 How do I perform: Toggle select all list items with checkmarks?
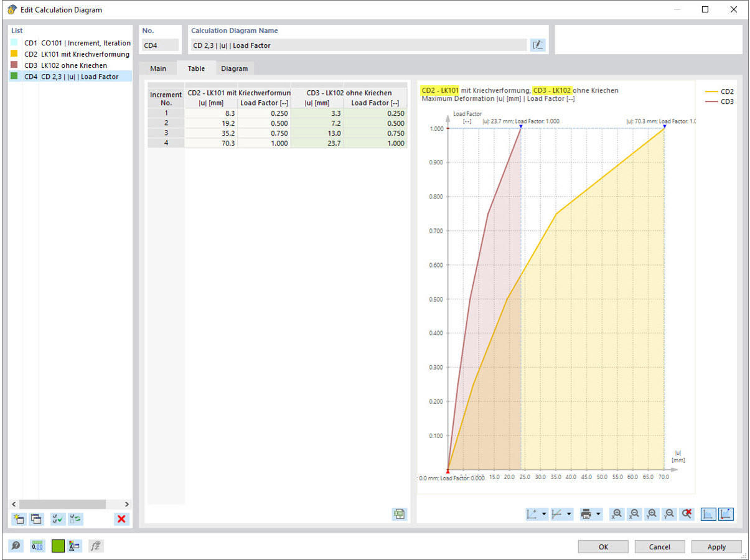click(57, 519)
